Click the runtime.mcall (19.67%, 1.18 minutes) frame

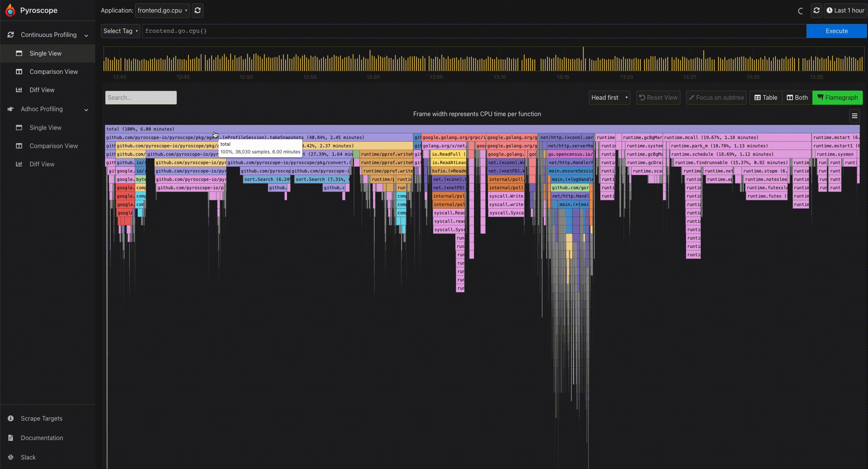click(737, 137)
